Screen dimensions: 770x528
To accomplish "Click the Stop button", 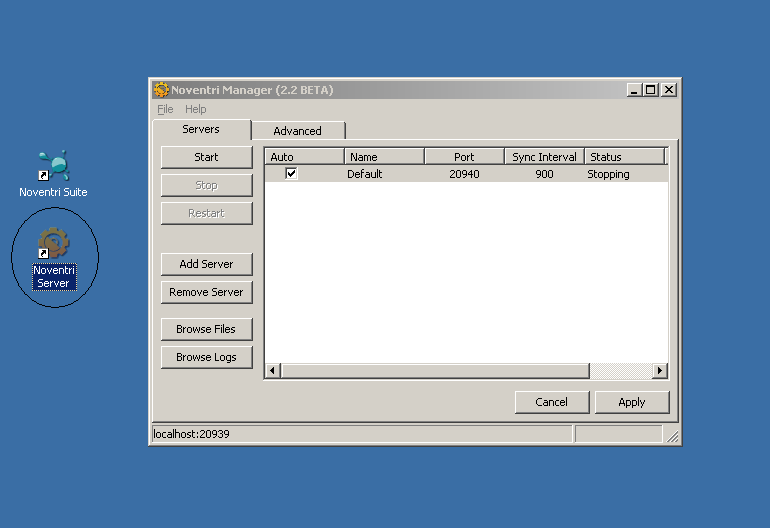I will pos(206,185).
